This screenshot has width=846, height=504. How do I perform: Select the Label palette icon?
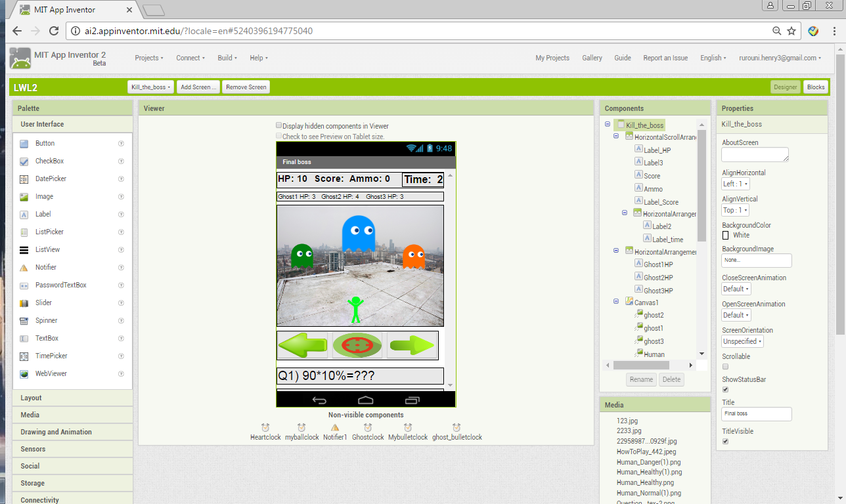click(x=24, y=215)
